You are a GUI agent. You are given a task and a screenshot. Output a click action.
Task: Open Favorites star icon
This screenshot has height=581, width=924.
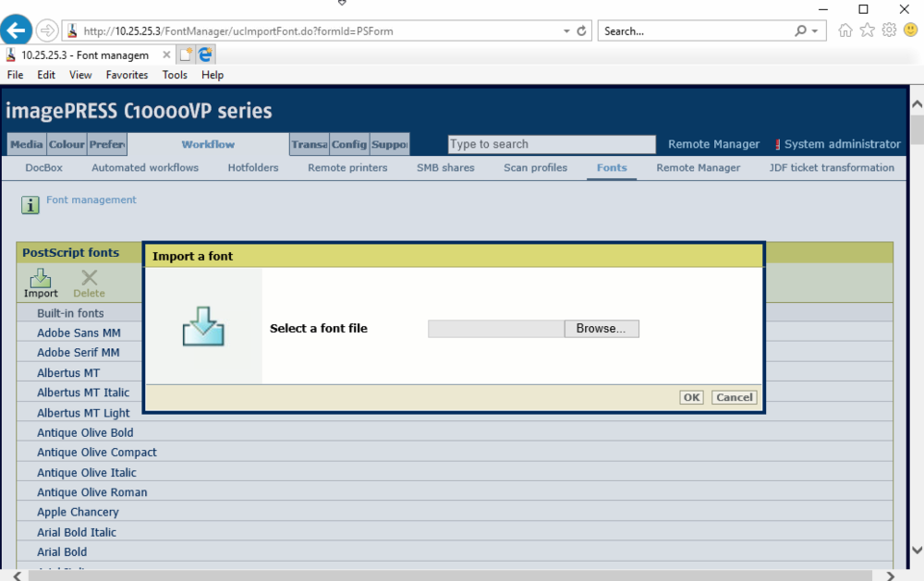[867, 30]
